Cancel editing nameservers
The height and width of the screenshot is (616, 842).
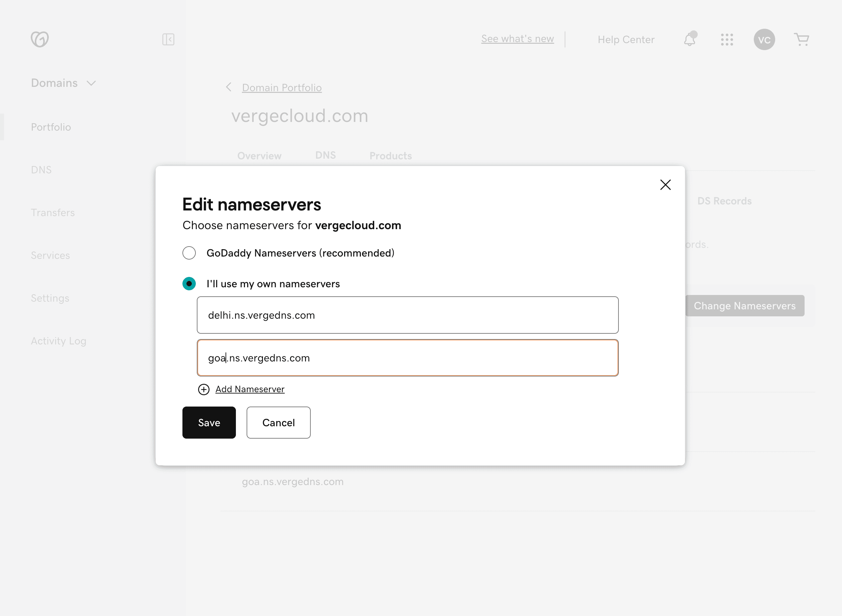[278, 423]
